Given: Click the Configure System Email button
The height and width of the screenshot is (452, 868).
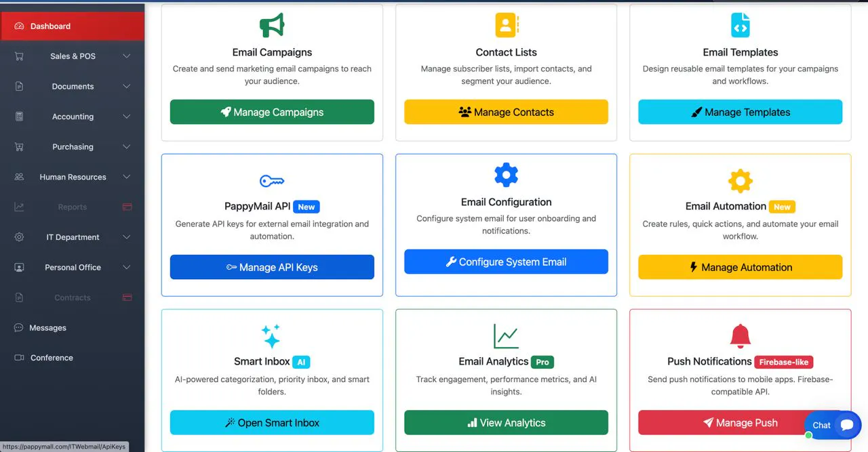Looking at the screenshot, I should pos(506,262).
